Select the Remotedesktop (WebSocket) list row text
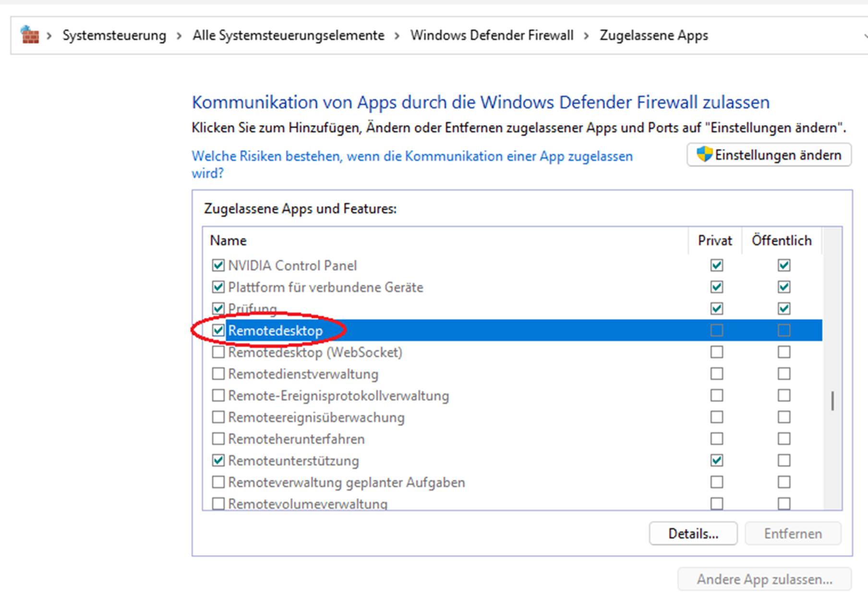Screen dimensions: 868x608 [315, 352]
